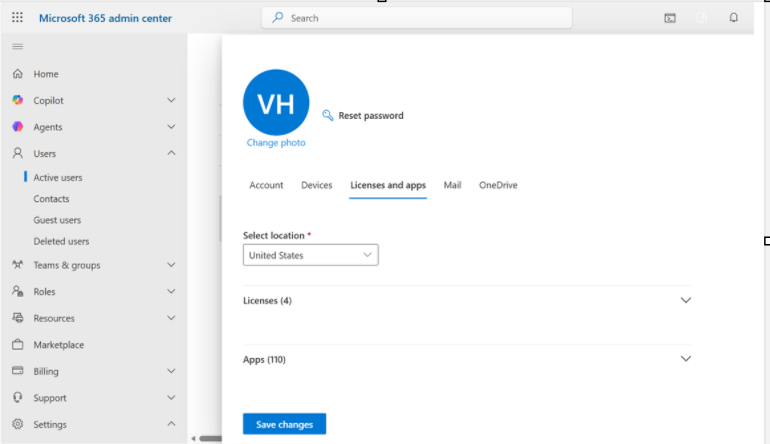Expand the Support menu chevron
770x444 pixels.
click(171, 397)
